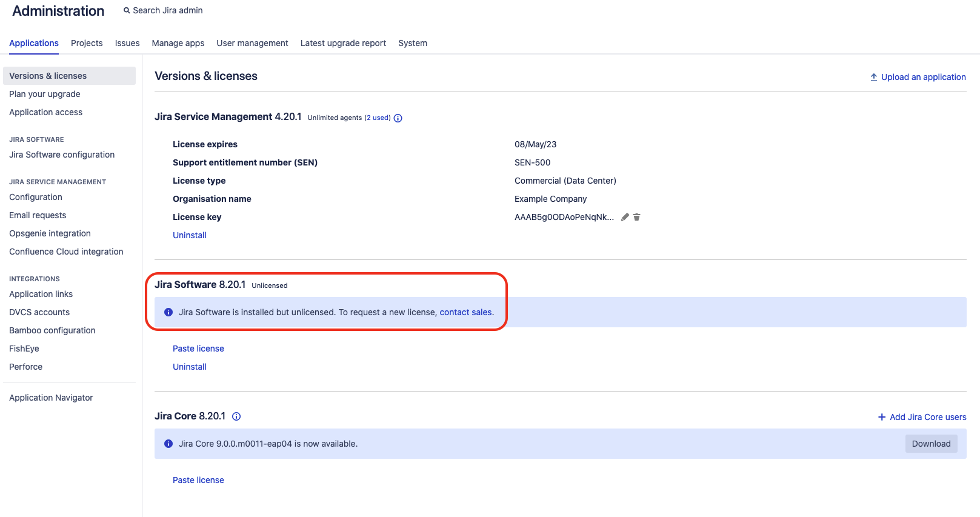This screenshot has width=980, height=517.
Task: Select Versions & licenses in sidebar
Action: 69,76
